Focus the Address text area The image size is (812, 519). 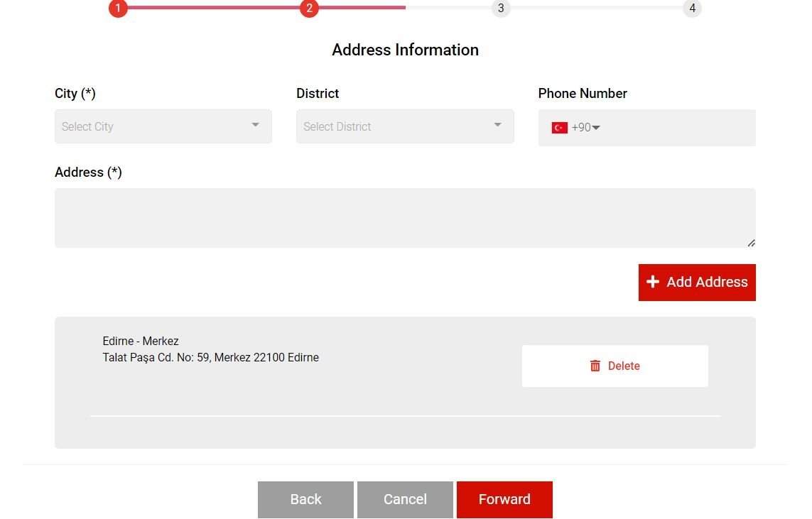click(x=404, y=218)
